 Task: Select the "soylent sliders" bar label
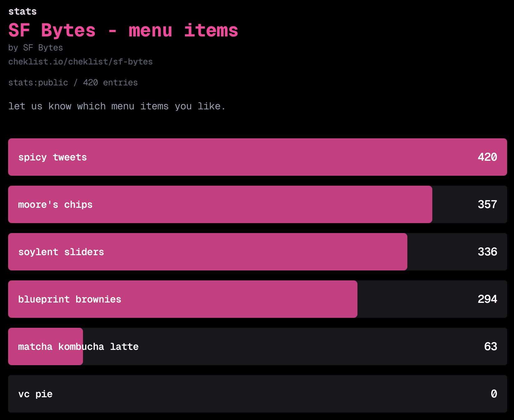(x=61, y=252)
